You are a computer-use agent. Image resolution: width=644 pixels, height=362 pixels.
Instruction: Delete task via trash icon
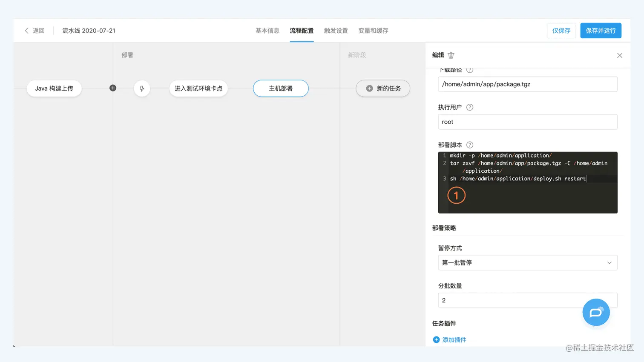coord(451,55)
